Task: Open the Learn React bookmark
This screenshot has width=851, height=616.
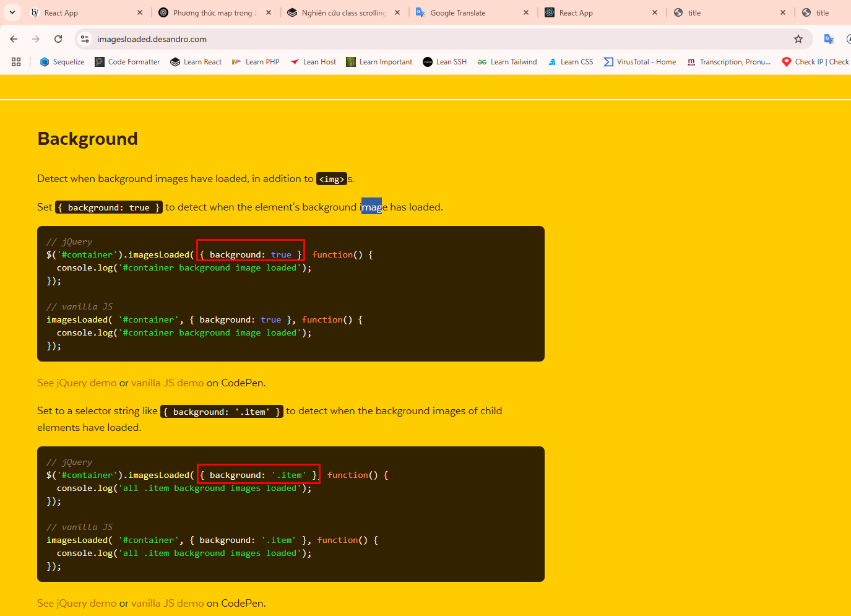Action: 196,62
